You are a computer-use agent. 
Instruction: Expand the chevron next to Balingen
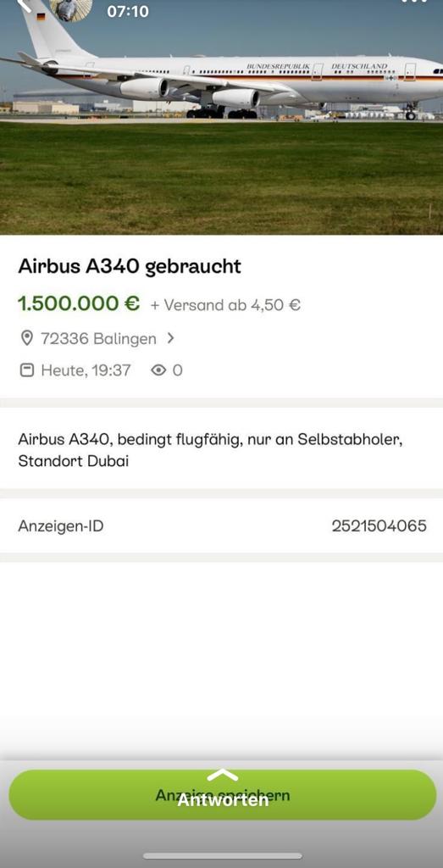pos(170,337)
